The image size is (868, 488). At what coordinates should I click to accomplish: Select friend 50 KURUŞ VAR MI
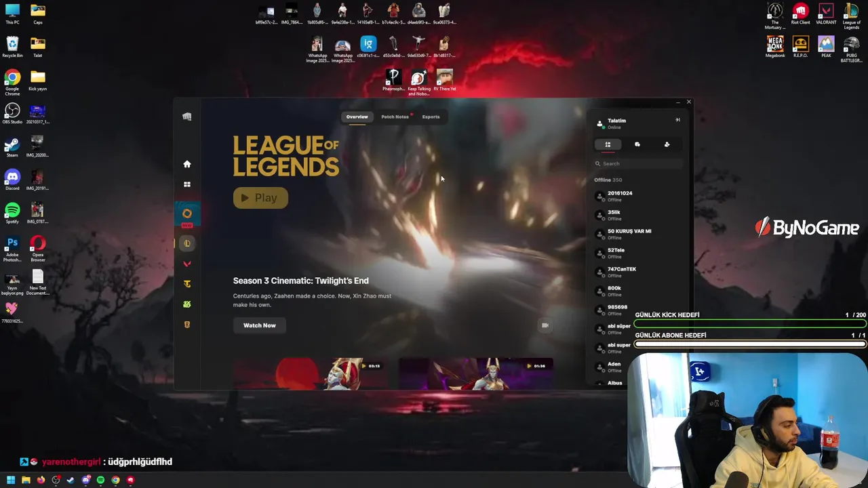[x=638, y=234]
